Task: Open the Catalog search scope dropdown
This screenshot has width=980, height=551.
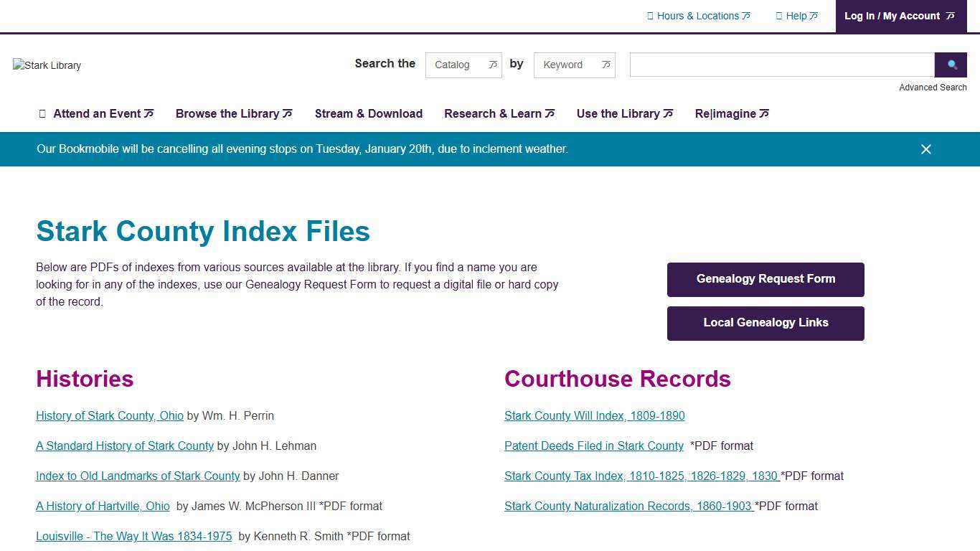Action: coord(463,65)
